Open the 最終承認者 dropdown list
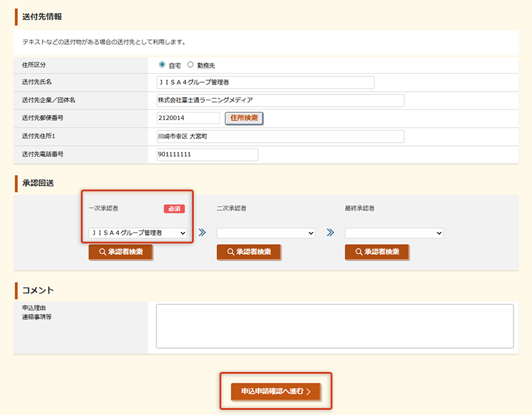The image size is (532, 415). (x=394, y=233)
